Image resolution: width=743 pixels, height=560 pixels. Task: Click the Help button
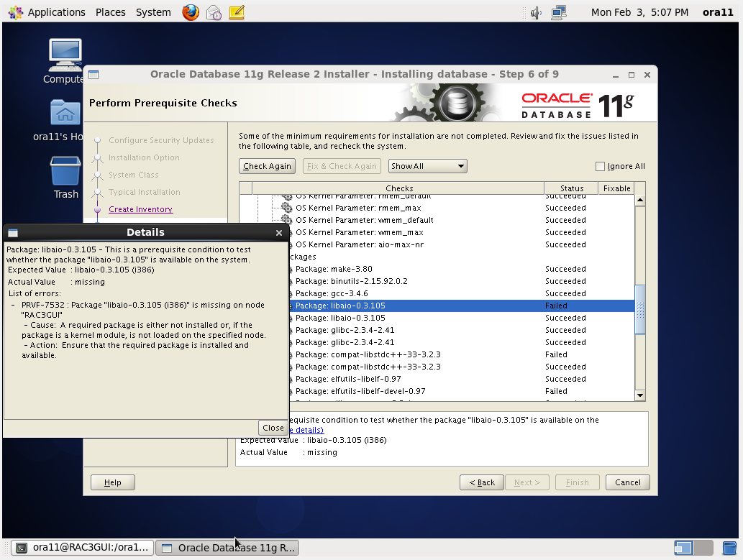point(113,482)
